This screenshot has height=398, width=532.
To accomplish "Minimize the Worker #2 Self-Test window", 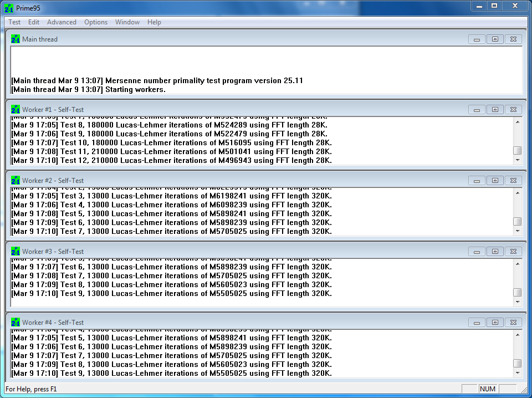I will pyautogui.click(x=477, y=181).
